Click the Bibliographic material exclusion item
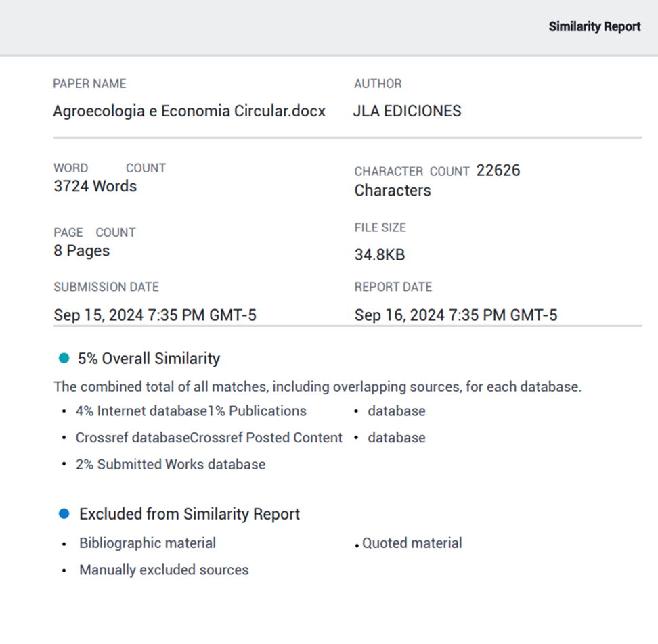This screenshot has height=644, width=658. [x=148, y=543]
